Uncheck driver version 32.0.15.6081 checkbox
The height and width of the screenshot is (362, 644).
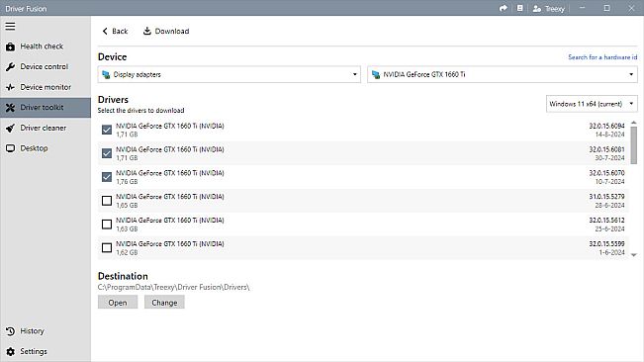[x=107, y=153]
